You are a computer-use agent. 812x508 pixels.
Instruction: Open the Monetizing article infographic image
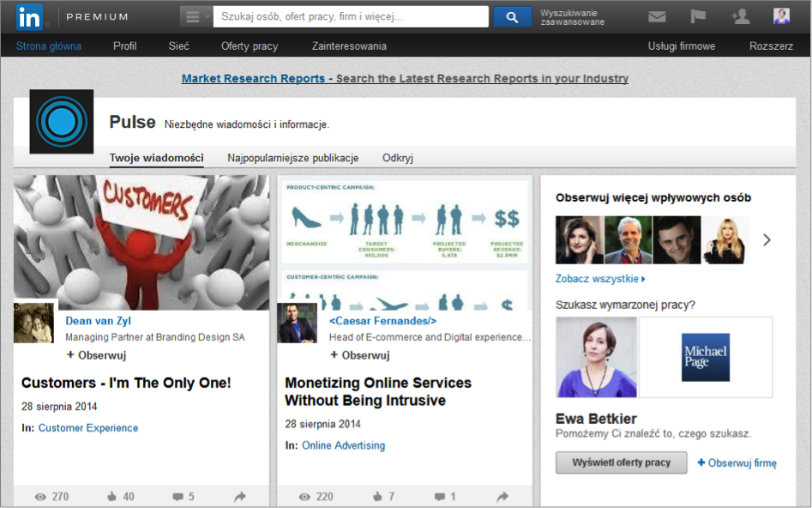[405, 242]
